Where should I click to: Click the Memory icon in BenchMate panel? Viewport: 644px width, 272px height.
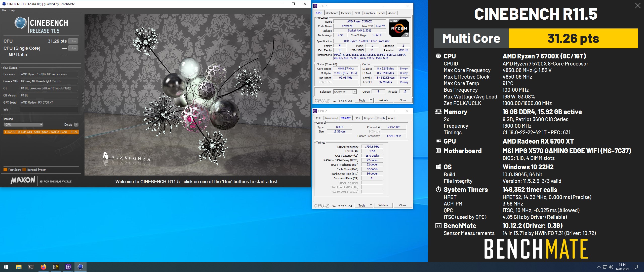[x=438, y=112]
